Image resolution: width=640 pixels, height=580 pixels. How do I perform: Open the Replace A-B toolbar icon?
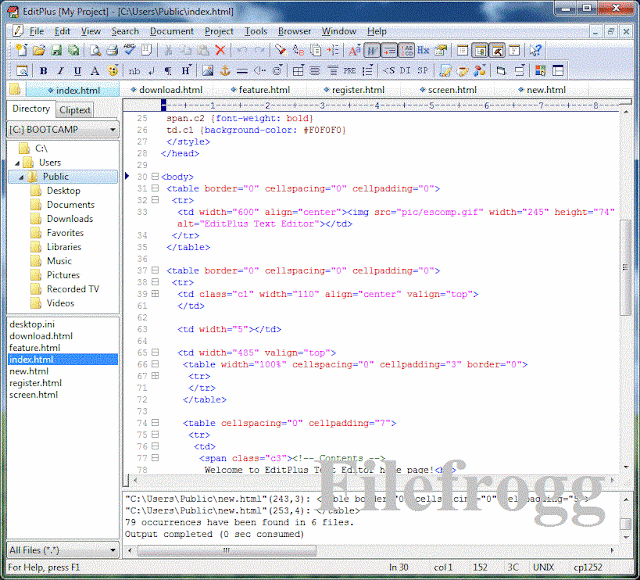[x=298, y=50]
